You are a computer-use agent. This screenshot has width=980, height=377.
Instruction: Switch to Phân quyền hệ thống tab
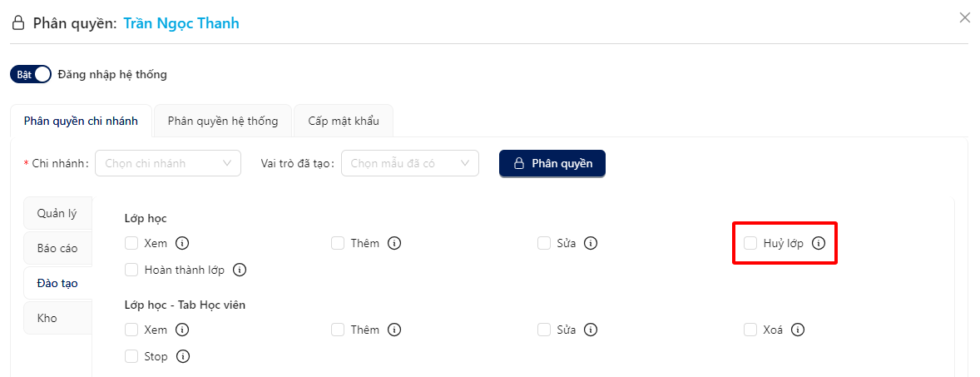[x=223, y=121]
